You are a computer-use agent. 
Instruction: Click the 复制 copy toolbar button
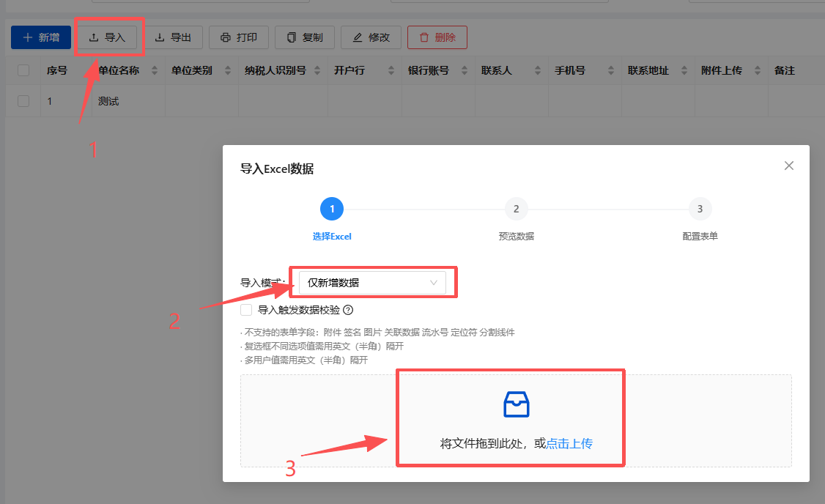pos(305,37)
